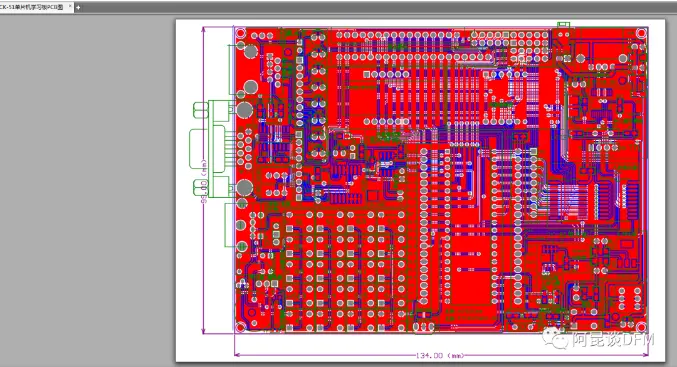
Task: Click the 阿昆谈DFM watermark text
Action: [x=613, y=340]
